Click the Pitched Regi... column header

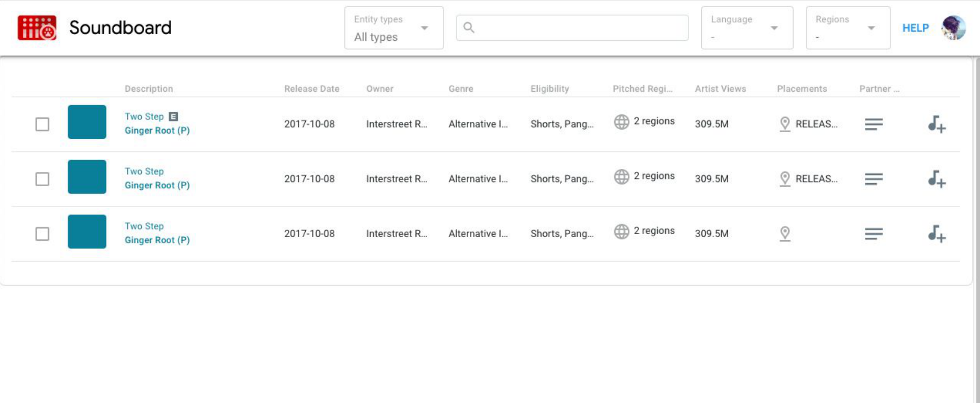pos(643,89)
